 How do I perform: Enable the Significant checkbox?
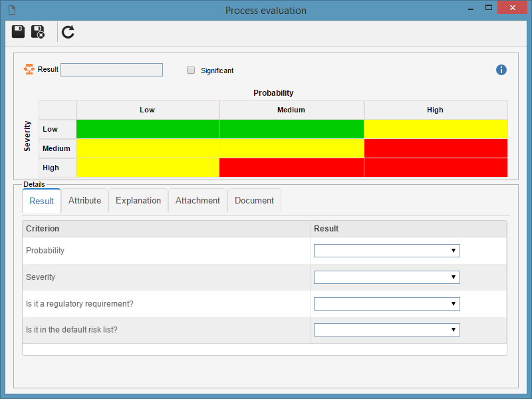(191, 70)
